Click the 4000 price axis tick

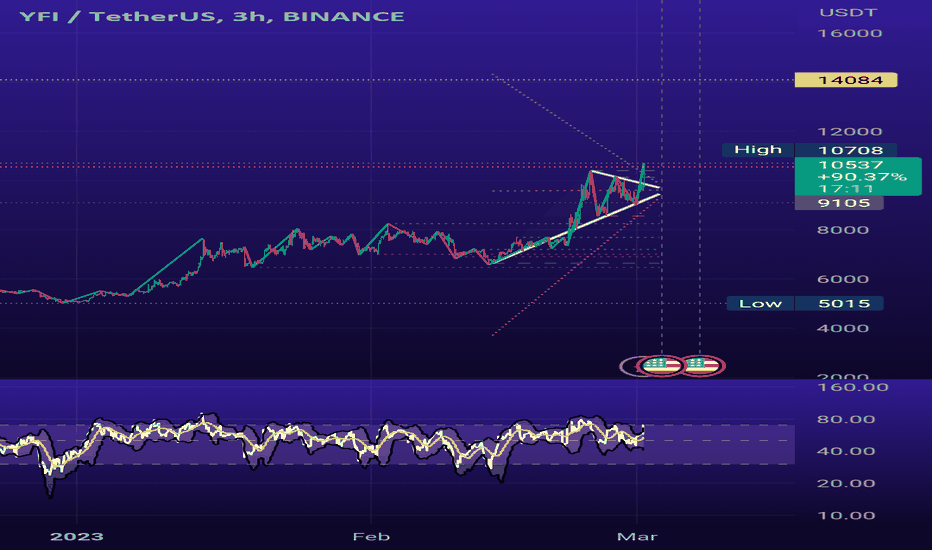click(x=843, y=328)
